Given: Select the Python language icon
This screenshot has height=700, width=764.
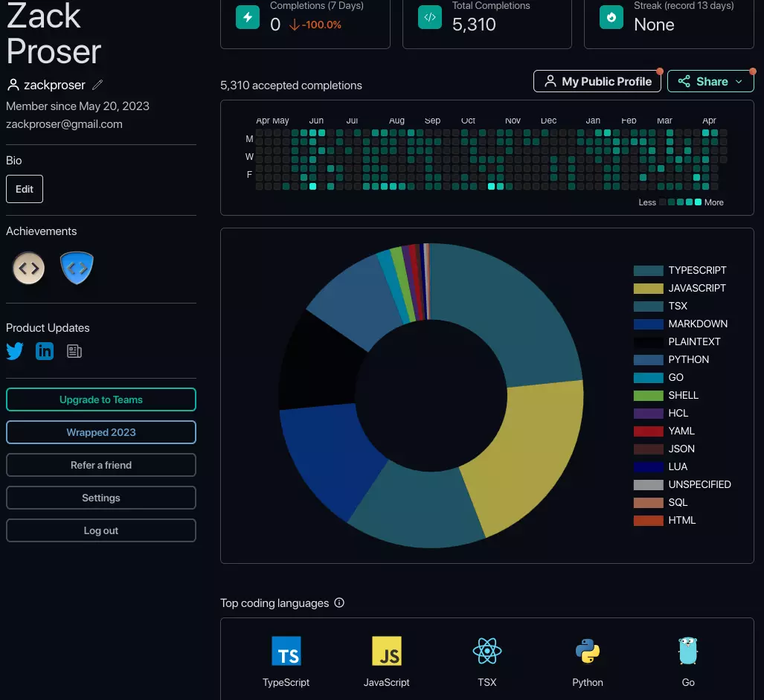Looking at the screenshot, I should (587, 651).
